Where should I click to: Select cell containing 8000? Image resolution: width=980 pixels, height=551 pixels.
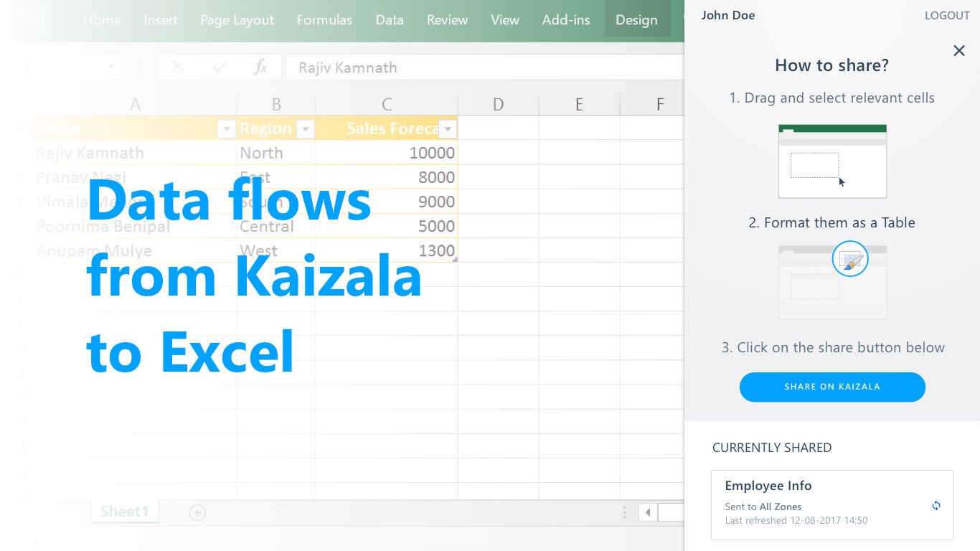pyautogui.click(x=387, y=177)
